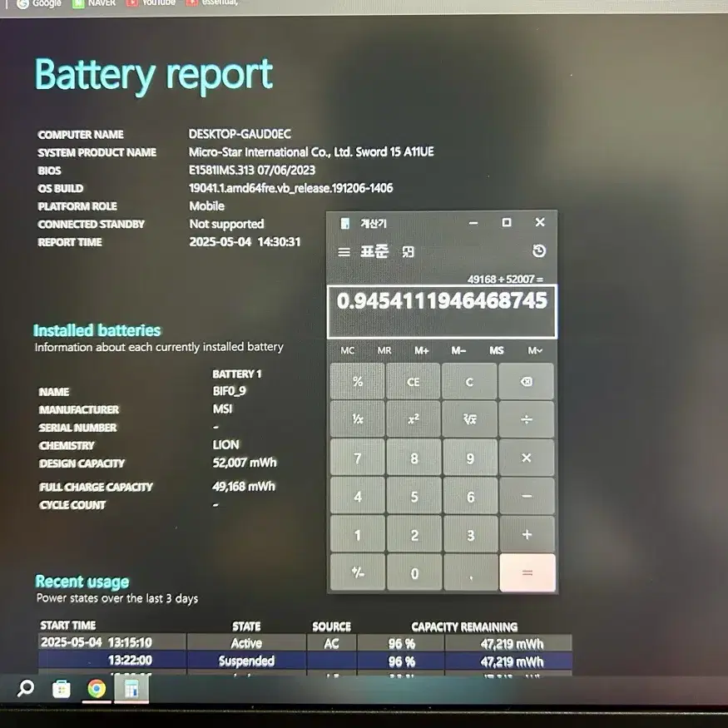Click the decimal point key
Screen dimensions: 728x728
[471, 573]
